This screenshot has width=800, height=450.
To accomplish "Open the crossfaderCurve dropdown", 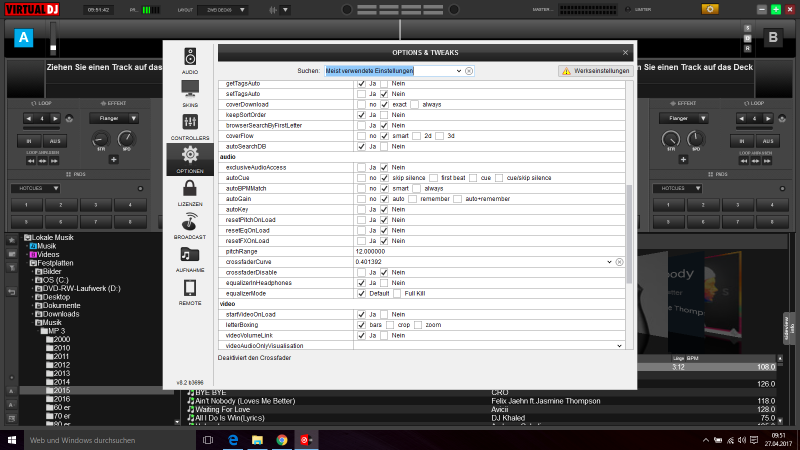I will (x=609, y=262).
